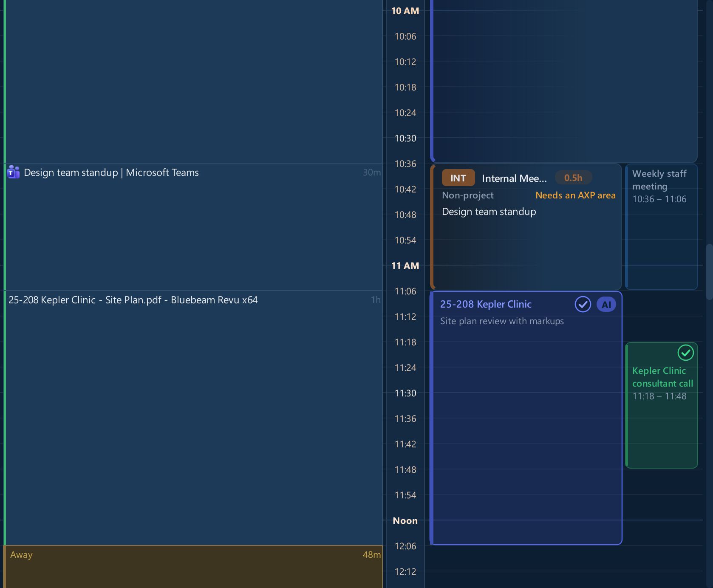Screen dimensions: 713x588
Task: Click the Design team standup note text
Action: [489, 212]
